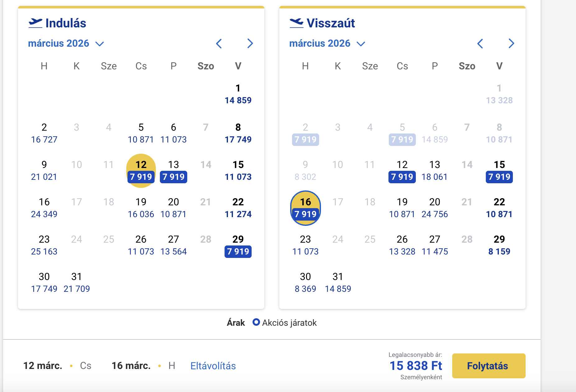
Task: Expand the március 2026 selector chevron on Indulás
Action: (100, 44)
